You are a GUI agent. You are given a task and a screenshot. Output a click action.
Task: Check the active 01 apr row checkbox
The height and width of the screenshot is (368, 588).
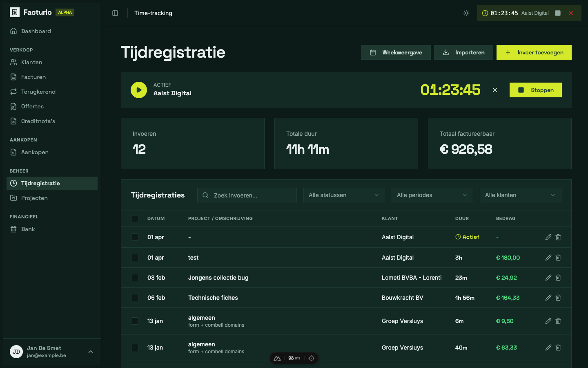(x=135, y=237)
